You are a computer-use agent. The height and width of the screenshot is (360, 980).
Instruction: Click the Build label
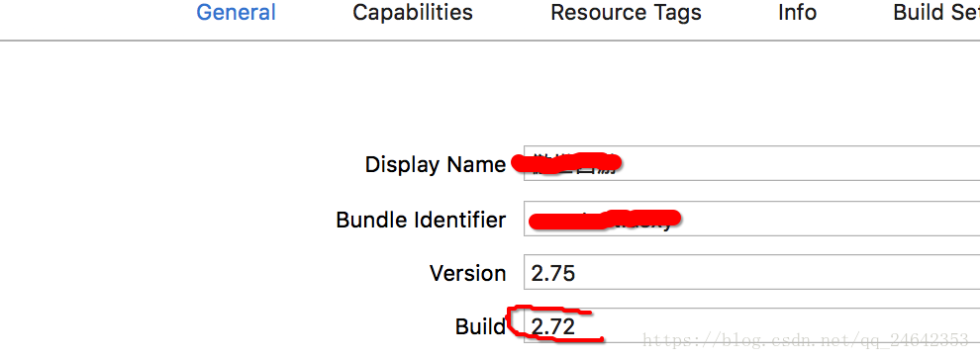click(480, 326)
